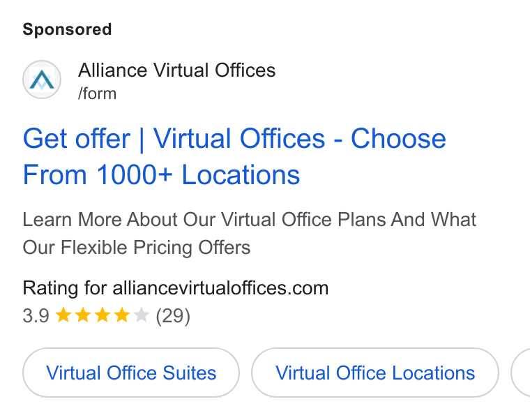Screen dimensions: 530x420
Task: Click the third gold rating star
Action: pyautogui.click(x=103, y=315)
